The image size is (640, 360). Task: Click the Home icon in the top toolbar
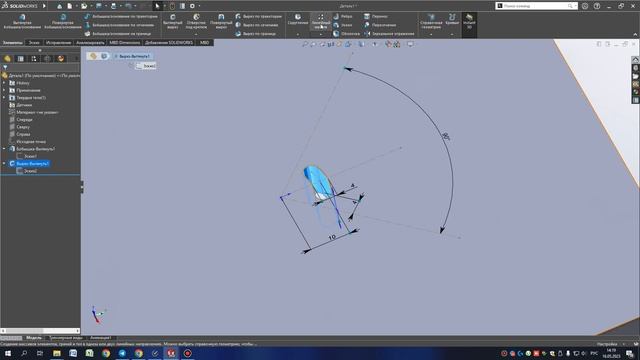60,6
